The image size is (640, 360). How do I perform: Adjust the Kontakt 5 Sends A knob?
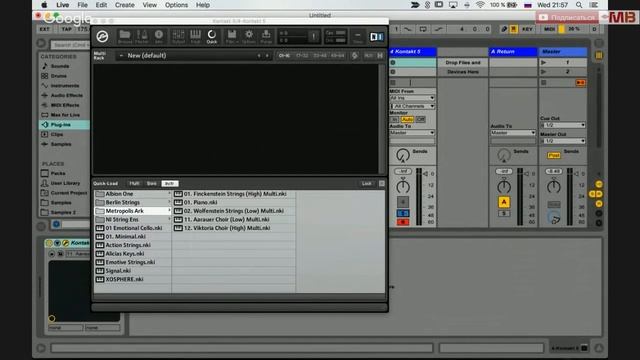coord(403,155)
